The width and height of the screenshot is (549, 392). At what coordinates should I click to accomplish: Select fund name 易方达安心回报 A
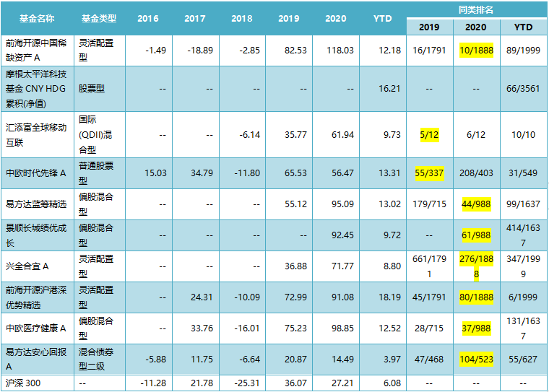tap(36, 359)
